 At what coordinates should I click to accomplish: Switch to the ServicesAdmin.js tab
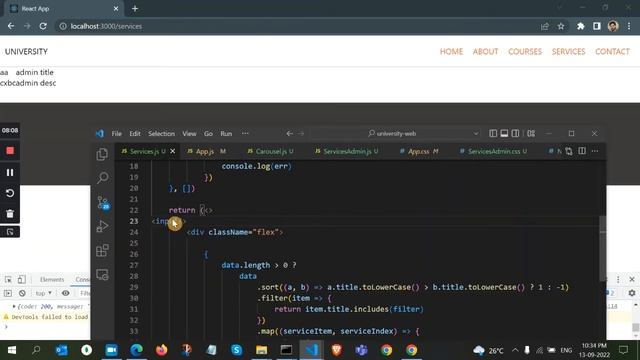tap(347, 151)
